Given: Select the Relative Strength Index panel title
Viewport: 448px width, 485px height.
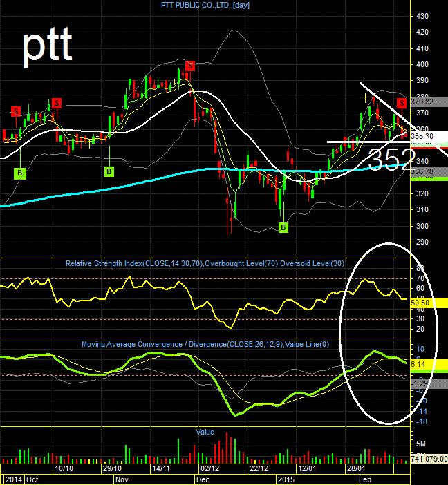Looking at the screenshot, I should coord(205,263).
